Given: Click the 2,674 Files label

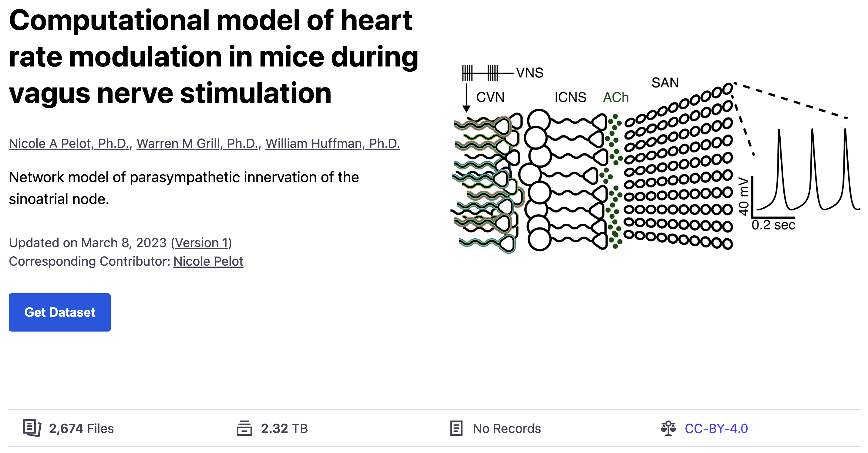Looking at the screenshot, I should (x=81, y=428).
